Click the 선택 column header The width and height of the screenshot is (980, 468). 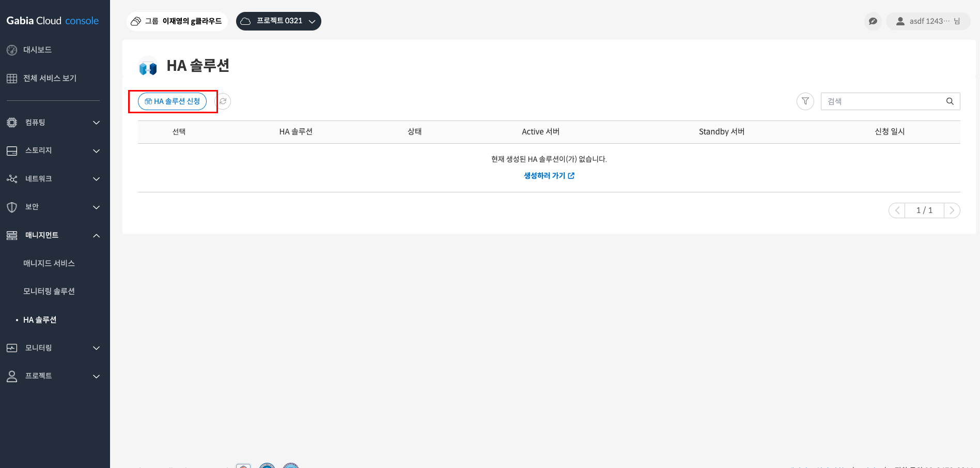(179, 132)
